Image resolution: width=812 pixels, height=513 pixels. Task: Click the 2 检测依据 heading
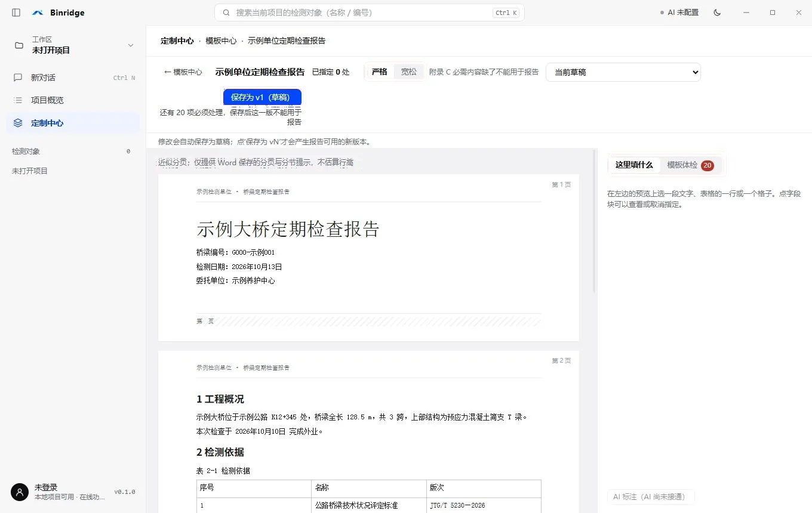(220, 452)
